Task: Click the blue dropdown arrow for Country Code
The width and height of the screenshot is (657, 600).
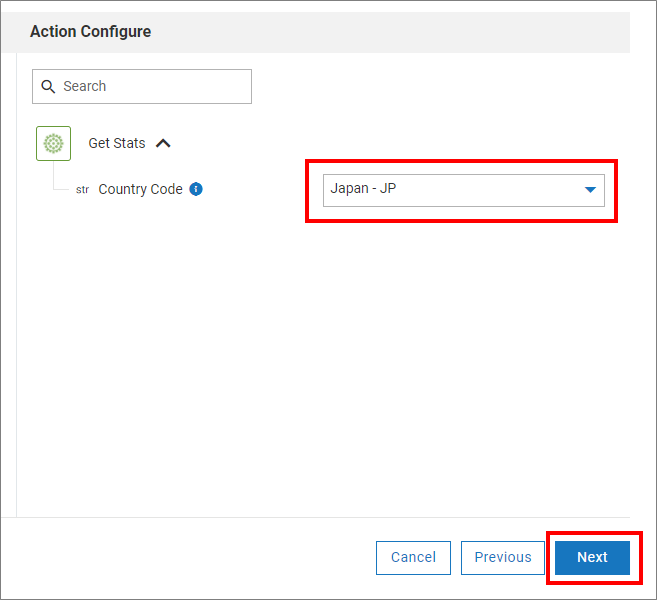Action: tap(590, 190)
